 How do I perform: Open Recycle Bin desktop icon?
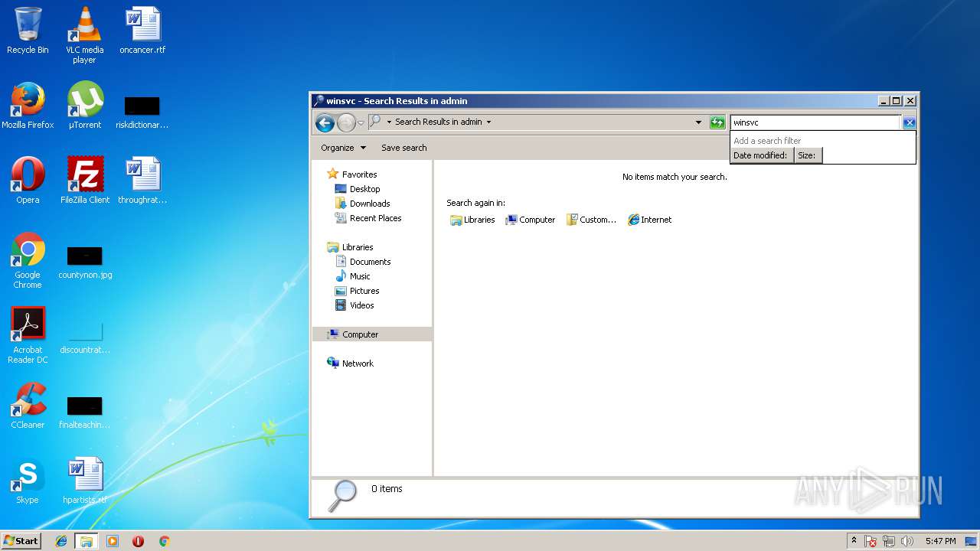pyautogui.click(x=28, y=31)
